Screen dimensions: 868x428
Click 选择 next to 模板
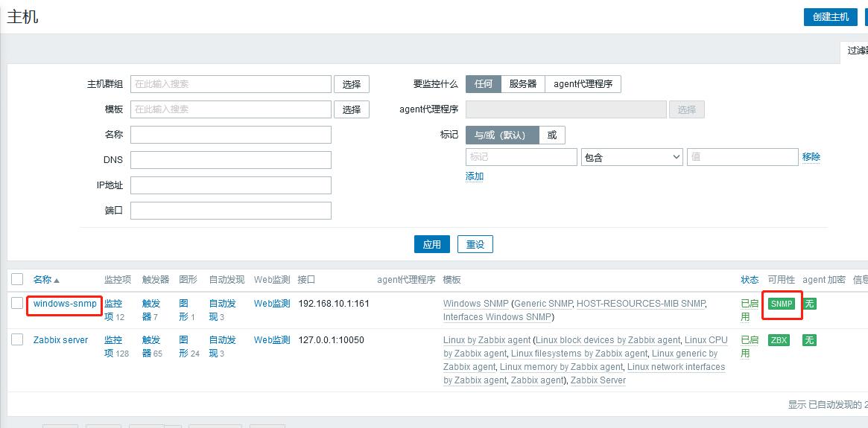pos(352,109)
